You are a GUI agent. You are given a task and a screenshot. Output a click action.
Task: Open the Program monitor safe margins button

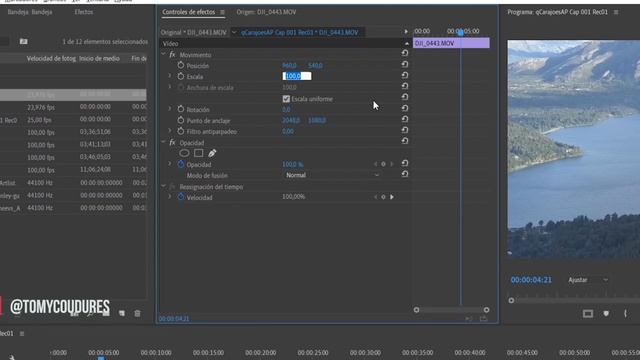coord(588,313)
